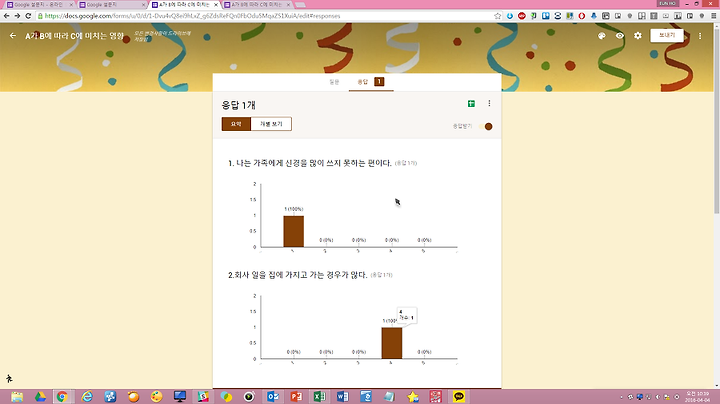Open File Explorer from the taskbar

[x=17, y=396]
